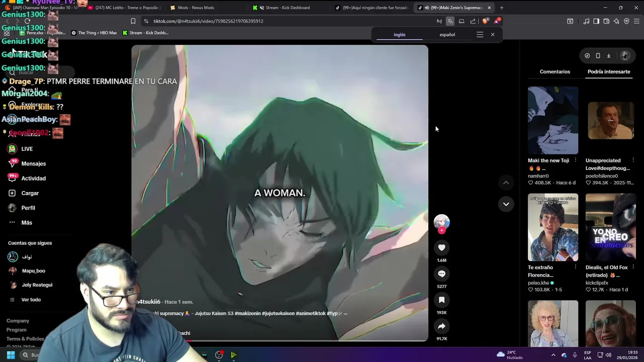The width and height of the screenshot is (644, 362).
Task: Click TikTok download app icon
Action: click(x=608, y=56)
